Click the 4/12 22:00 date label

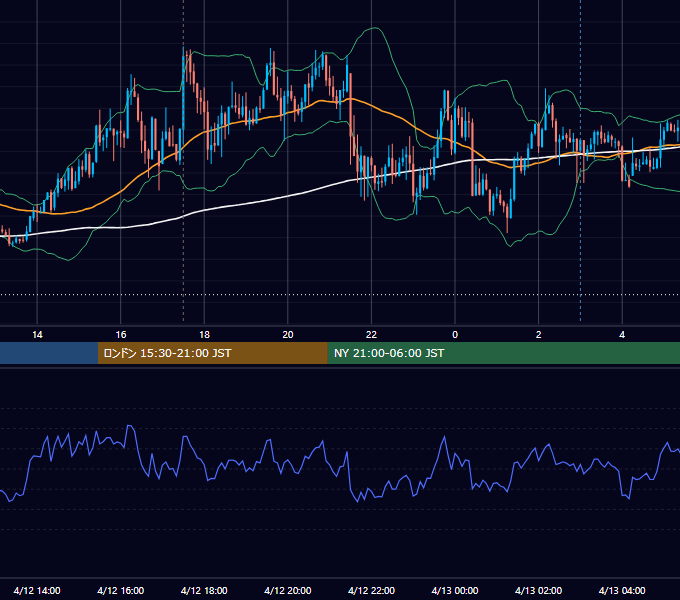[371, 590]
